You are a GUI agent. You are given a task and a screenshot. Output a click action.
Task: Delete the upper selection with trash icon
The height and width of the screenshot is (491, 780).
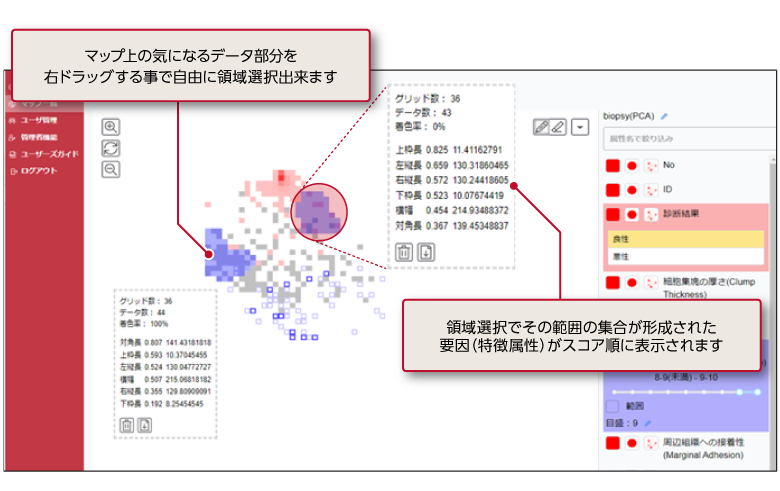click(403, 252)
